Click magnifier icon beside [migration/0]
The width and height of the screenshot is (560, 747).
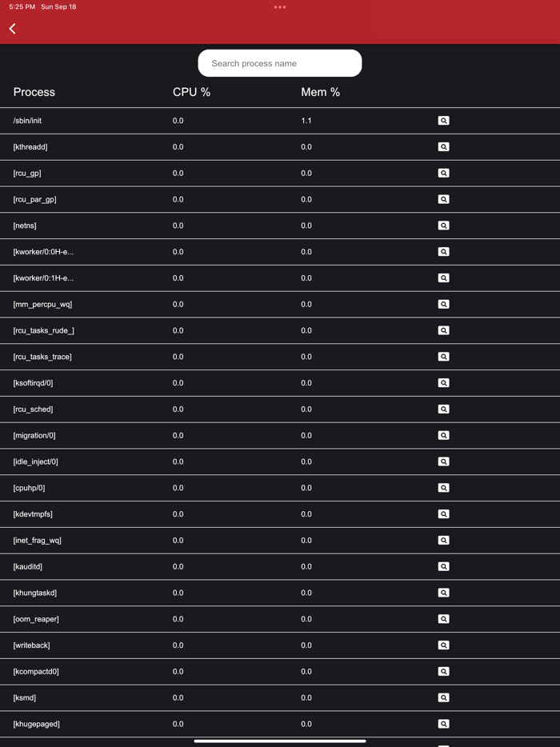click(x=443, y=435)
